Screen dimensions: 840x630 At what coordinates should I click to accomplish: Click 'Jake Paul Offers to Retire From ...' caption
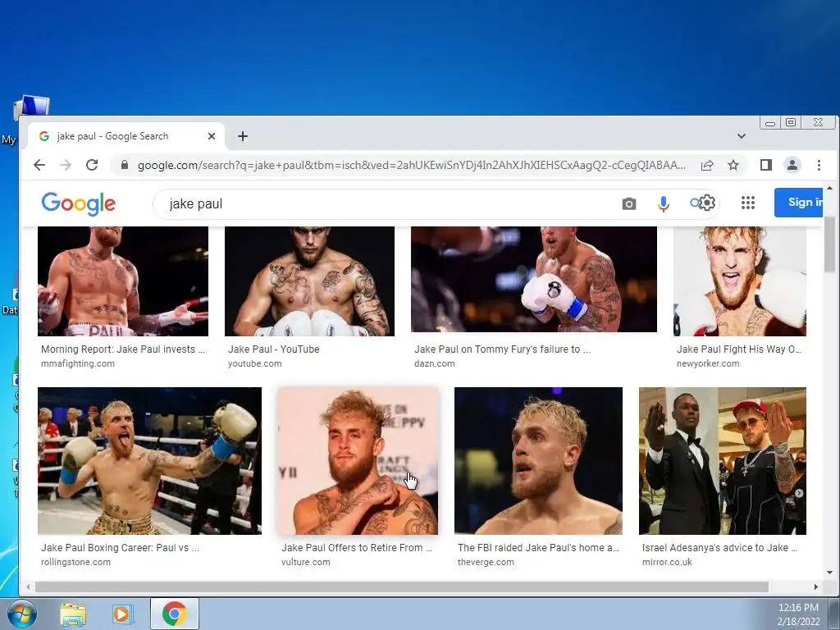[x=357, y=547]
